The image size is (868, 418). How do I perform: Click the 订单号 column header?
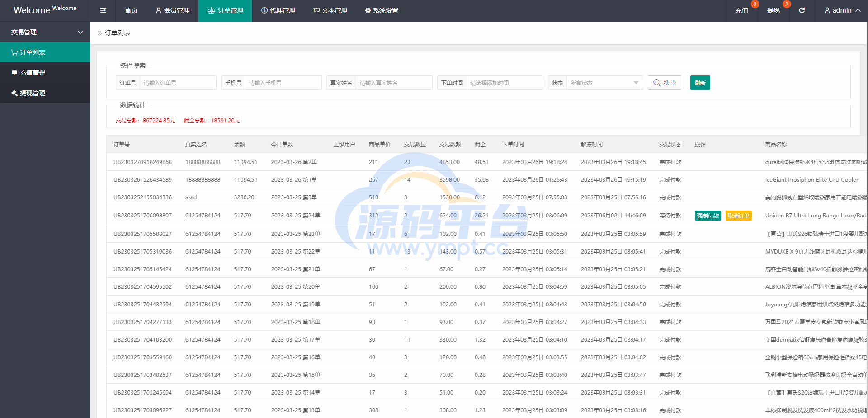pos(122,145)
